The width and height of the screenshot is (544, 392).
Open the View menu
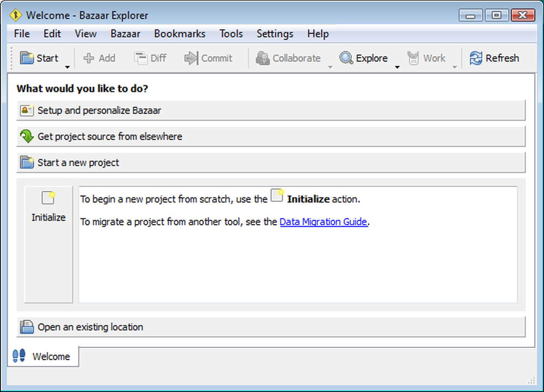(x=86, y=34)
